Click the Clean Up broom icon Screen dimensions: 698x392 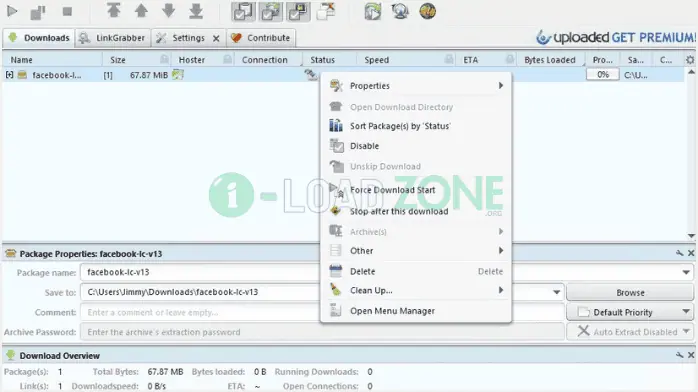[336, 290]
